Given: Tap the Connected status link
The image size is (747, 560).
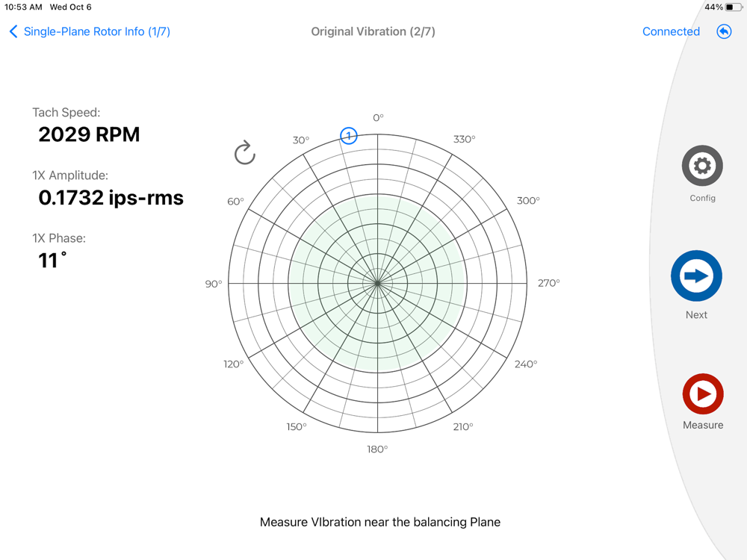Looking at the screenshot, I should point(671,31).
